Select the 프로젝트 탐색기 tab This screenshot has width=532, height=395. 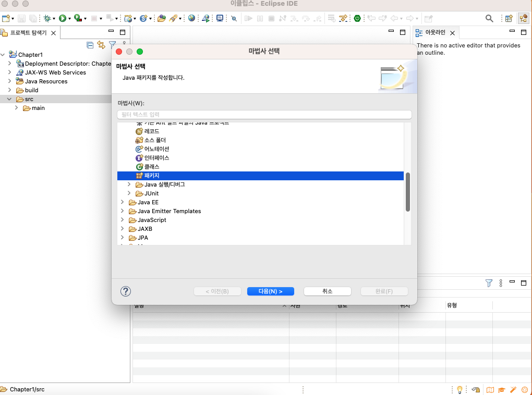[28, 33]
